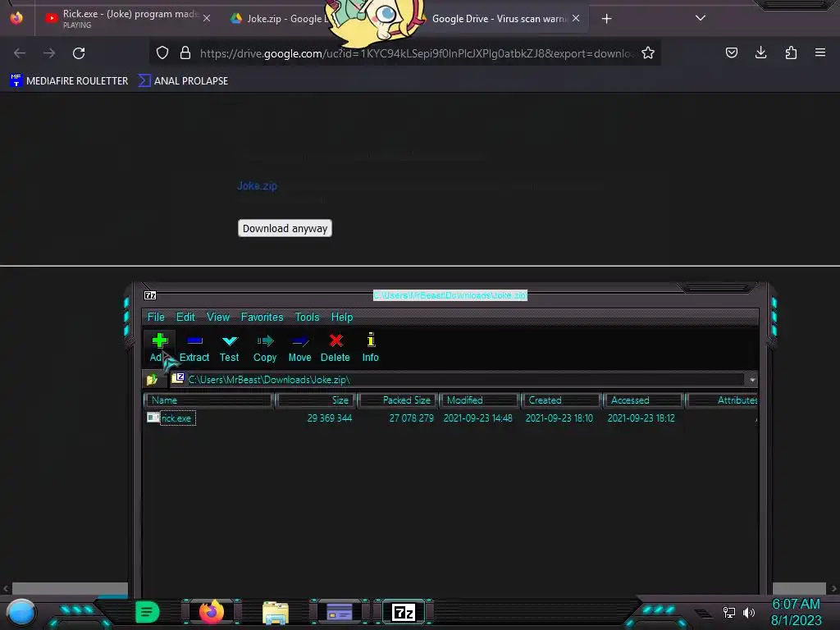The height and width of the screenshot is (630, 840).
Task: Click the volume speaker tray icon
Action: click(x=749, y=612)
